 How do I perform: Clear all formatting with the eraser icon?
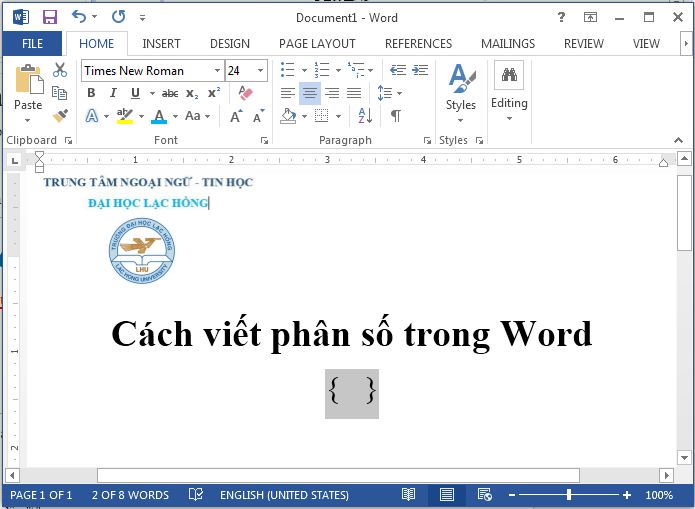pos(246,93)
